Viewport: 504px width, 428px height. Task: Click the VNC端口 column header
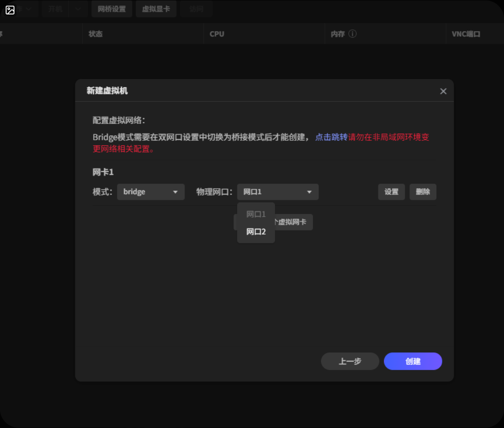(466, 34)
